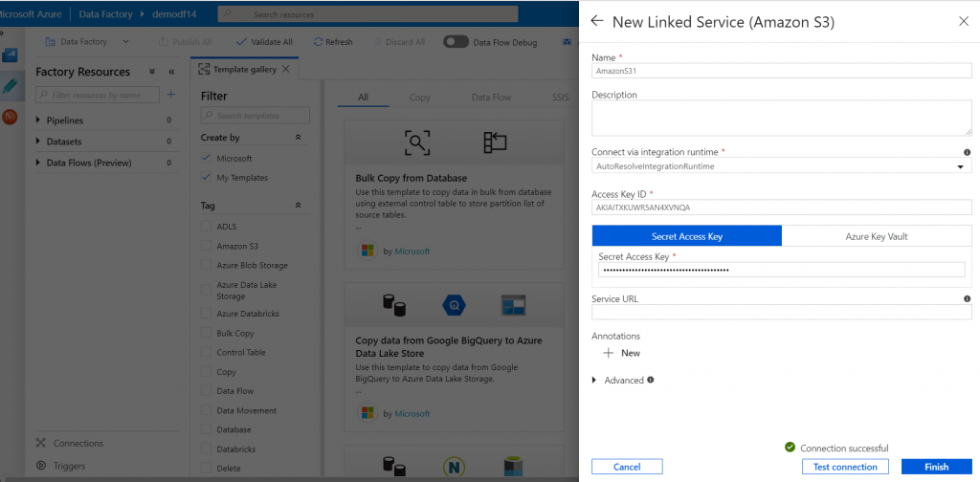Click the plus icon to add resource
Viewport: 980px width, 482px height.
pos(170,95)
